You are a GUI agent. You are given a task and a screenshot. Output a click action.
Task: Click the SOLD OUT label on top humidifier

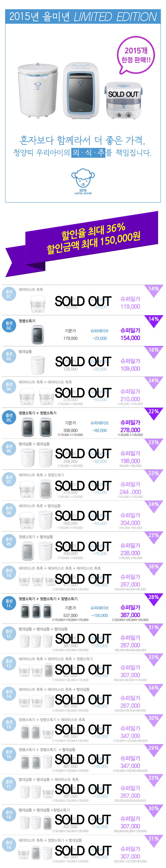[123, 94]
